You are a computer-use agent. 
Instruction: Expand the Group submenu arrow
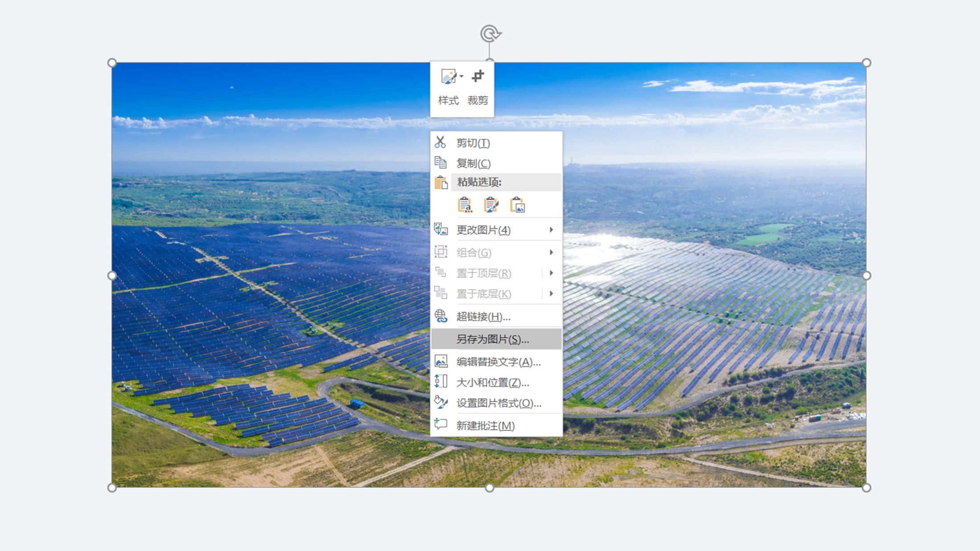pyautogui.click(x=551, y=253)
